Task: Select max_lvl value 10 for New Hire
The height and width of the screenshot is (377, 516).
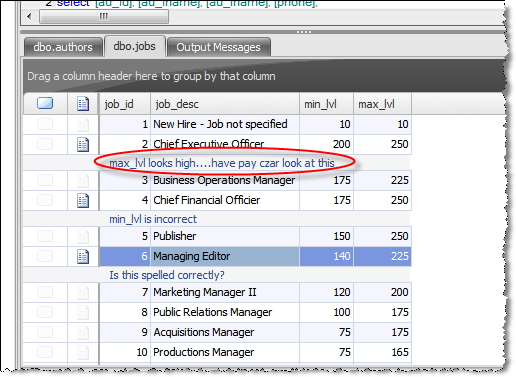Action: 382,124
